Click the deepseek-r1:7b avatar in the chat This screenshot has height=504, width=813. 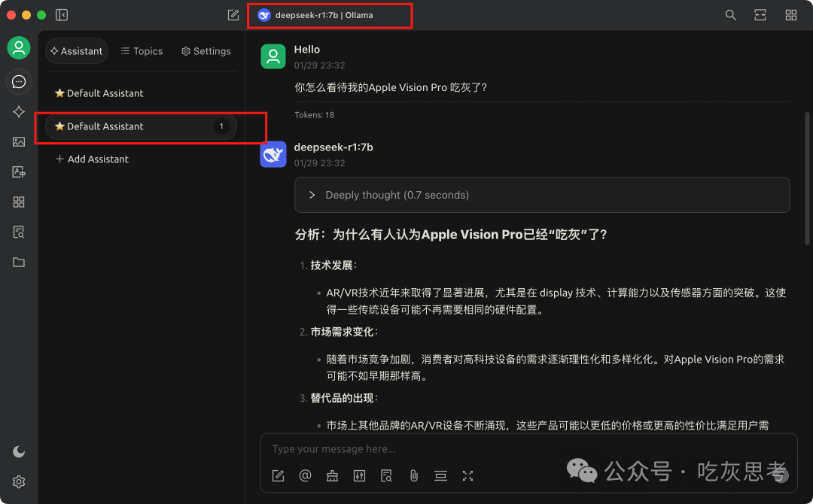click(273, 154)
